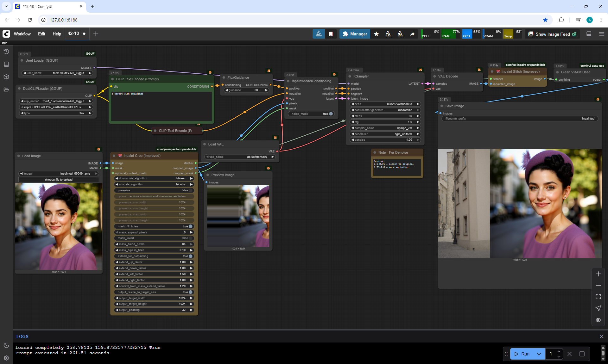Click the Preview Image thumbnail
This screenshot has height=364, width=608.
click(238, 216)
